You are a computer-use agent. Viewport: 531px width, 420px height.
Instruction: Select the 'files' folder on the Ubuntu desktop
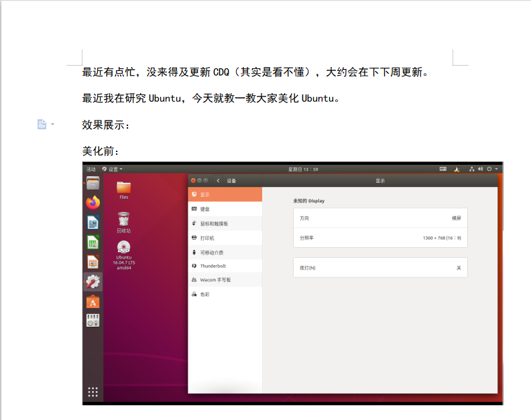pos(123,190)
